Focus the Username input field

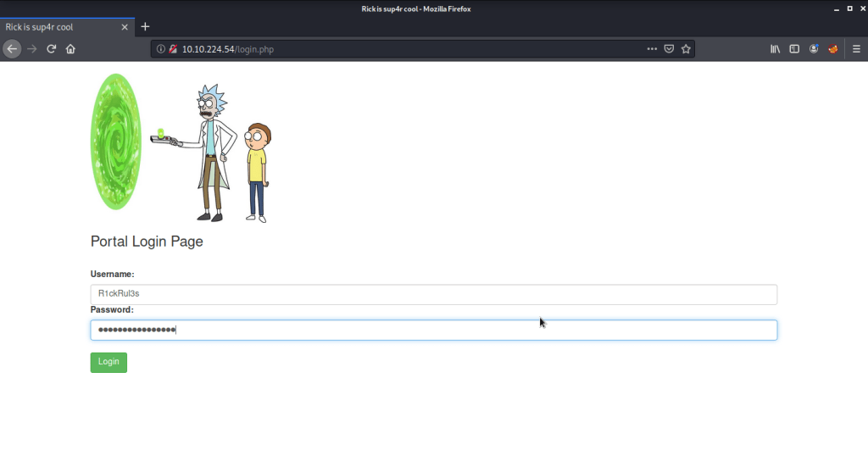point(433,294)
